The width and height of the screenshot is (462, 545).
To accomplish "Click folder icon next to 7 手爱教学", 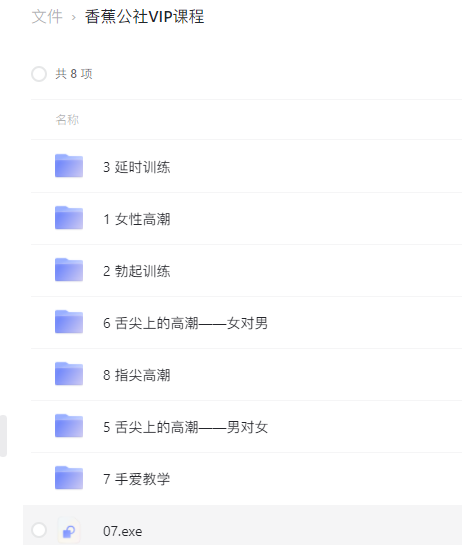I will click(69, 478).
